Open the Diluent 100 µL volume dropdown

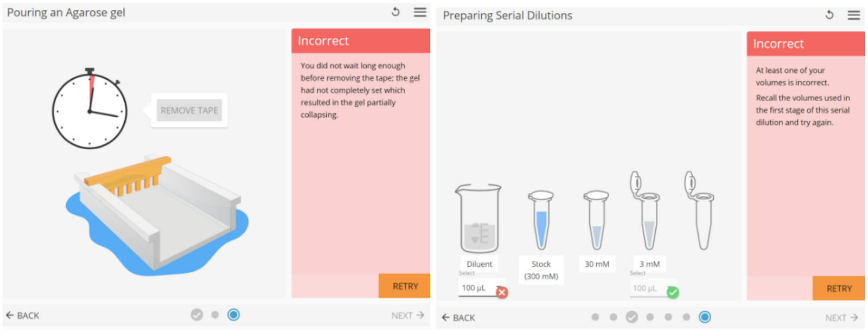[480, 288]
